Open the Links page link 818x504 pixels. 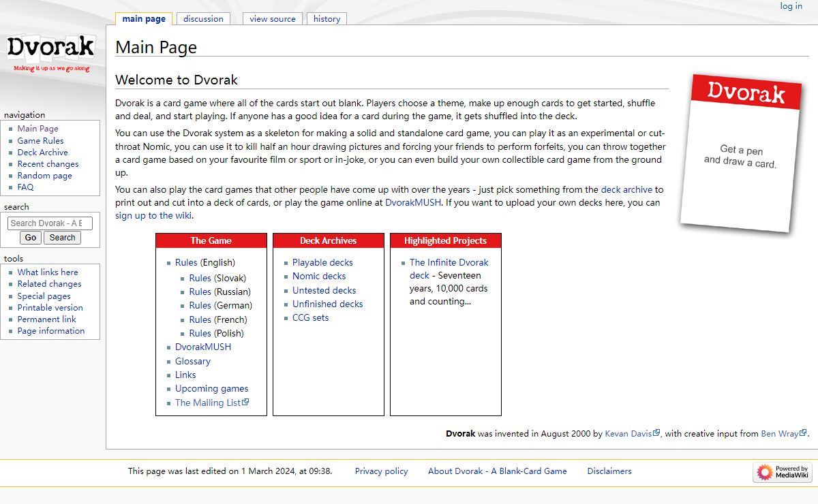click(x=185, y=375)
